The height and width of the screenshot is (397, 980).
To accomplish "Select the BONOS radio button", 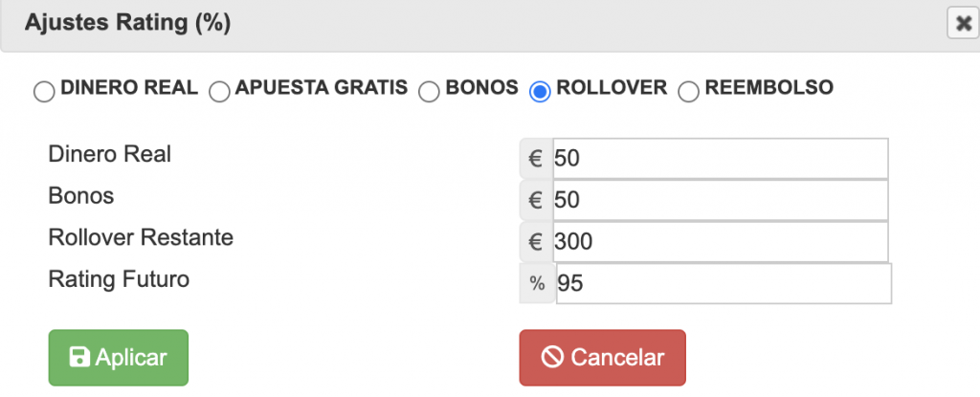I will point(429,93).
